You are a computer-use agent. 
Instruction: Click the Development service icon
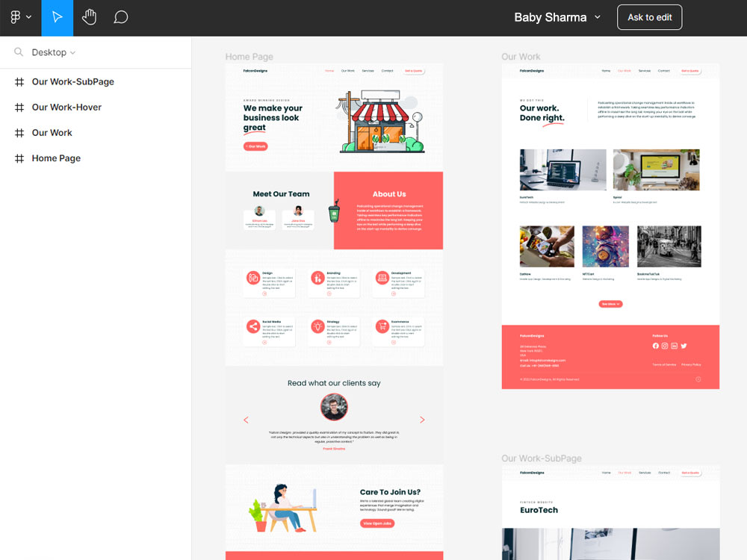click(382, 278)
